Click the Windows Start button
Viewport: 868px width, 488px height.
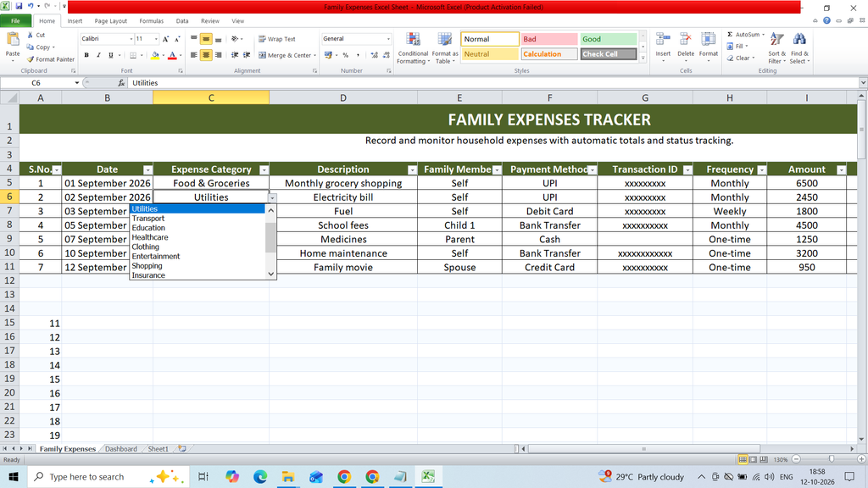pyautogui.click(x=14, y=476)
